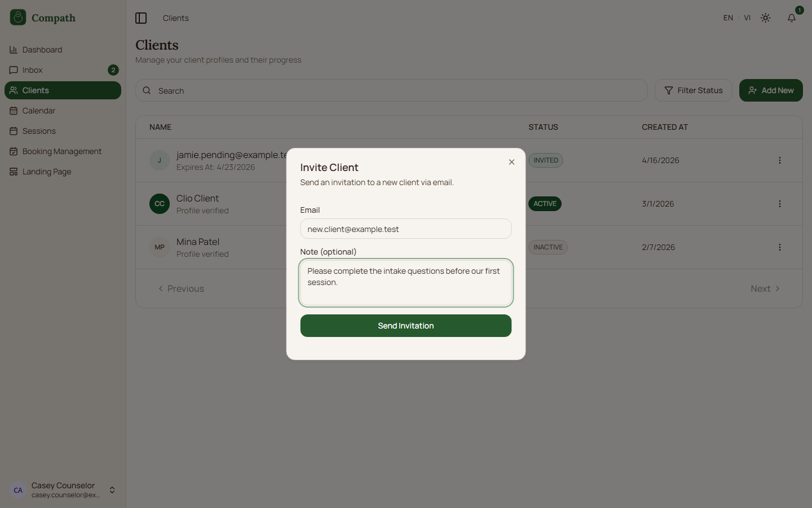Send the invitation
812x508 pixels.
pyautogui.click(x=405, y=326)
